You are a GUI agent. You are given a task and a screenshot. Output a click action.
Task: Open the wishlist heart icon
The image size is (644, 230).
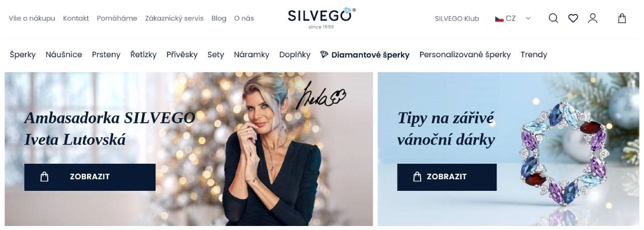pyautogui.click(x=573, y=19)
